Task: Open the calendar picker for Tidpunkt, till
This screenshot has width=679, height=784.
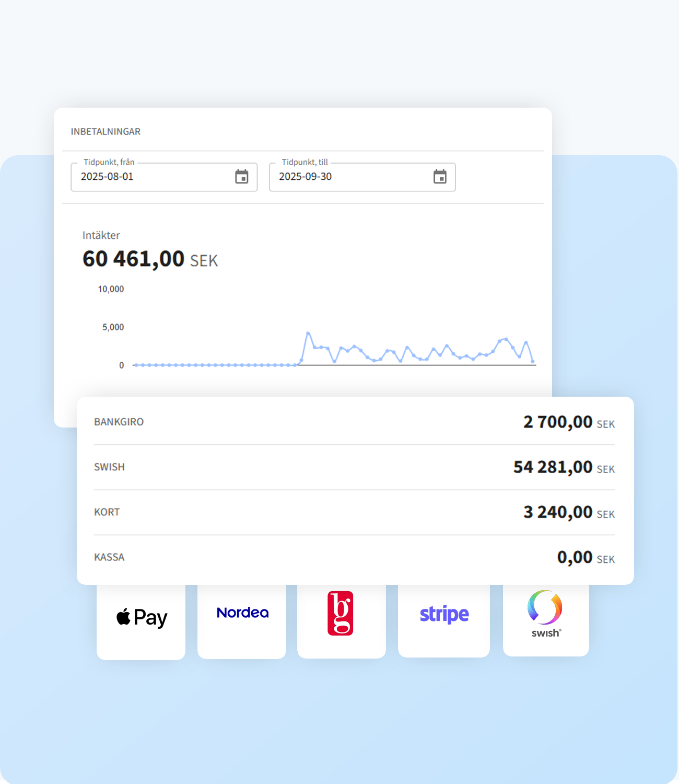Action: coord(440,177)
